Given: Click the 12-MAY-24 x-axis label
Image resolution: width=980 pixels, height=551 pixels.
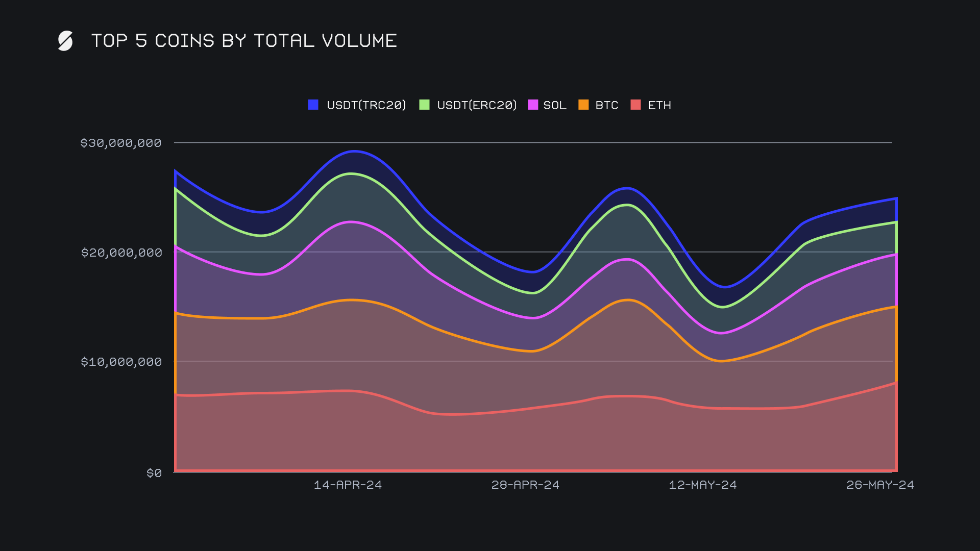Looking at the screenshot, I should coord(703,485).
